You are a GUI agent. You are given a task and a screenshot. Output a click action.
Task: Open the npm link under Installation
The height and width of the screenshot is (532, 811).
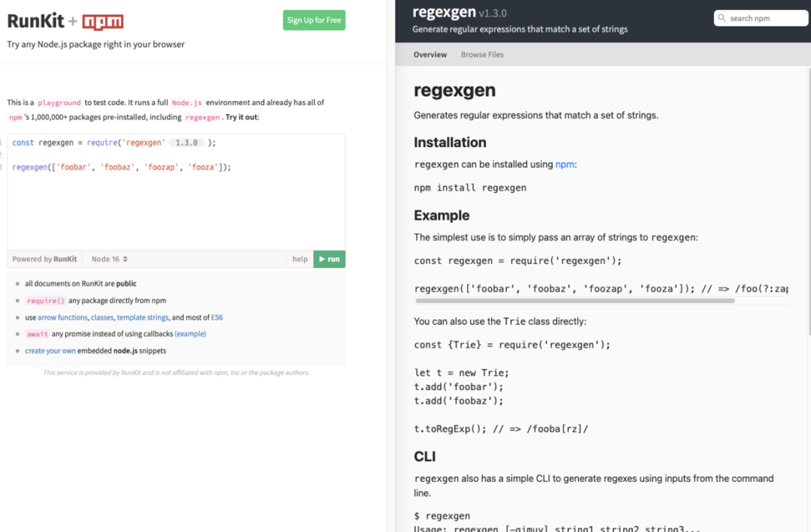tap(564, 164)
